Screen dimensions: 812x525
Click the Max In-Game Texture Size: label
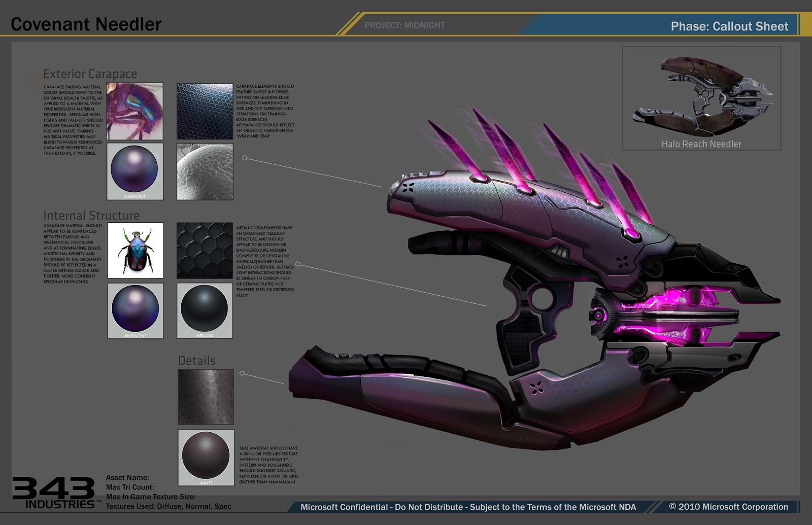[151, 497]
